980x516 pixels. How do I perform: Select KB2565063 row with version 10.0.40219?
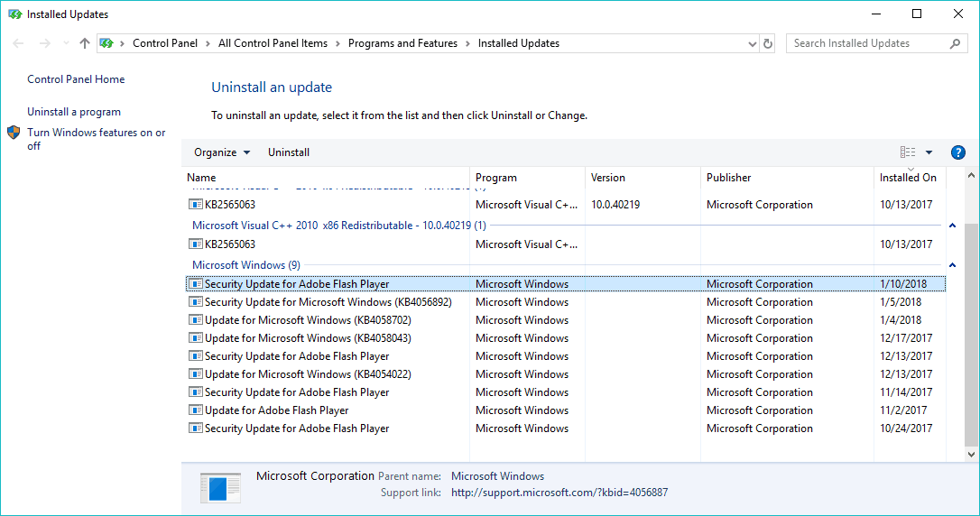(x=566, y=204)
